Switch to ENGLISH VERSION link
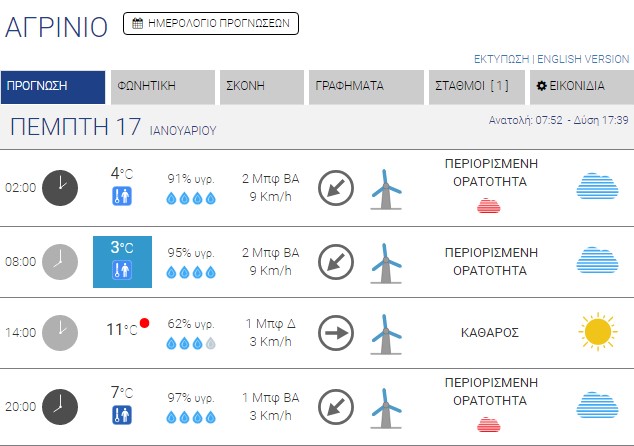This screenshot has width=634, height=446. [x=583, y=58]
